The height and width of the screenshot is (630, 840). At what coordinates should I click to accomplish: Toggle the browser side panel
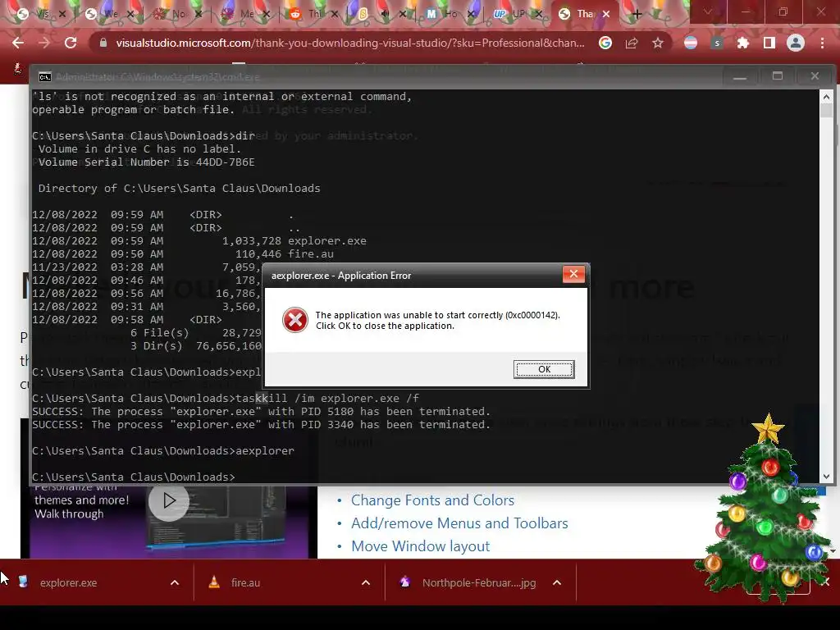[x=769, y=43]
